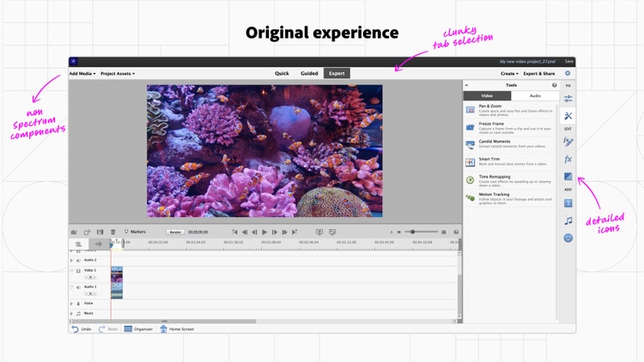Toggle Audio 1 track mute speaker
644x362 pixels.
[x=78, y=287]
